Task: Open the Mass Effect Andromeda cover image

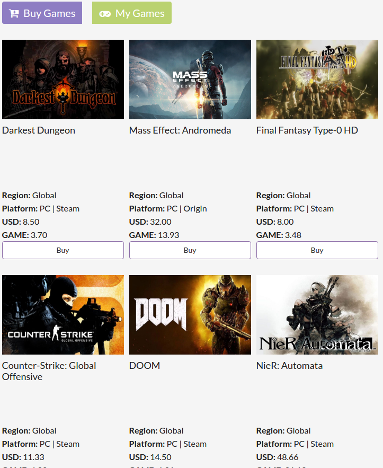Action: [190, 79]
